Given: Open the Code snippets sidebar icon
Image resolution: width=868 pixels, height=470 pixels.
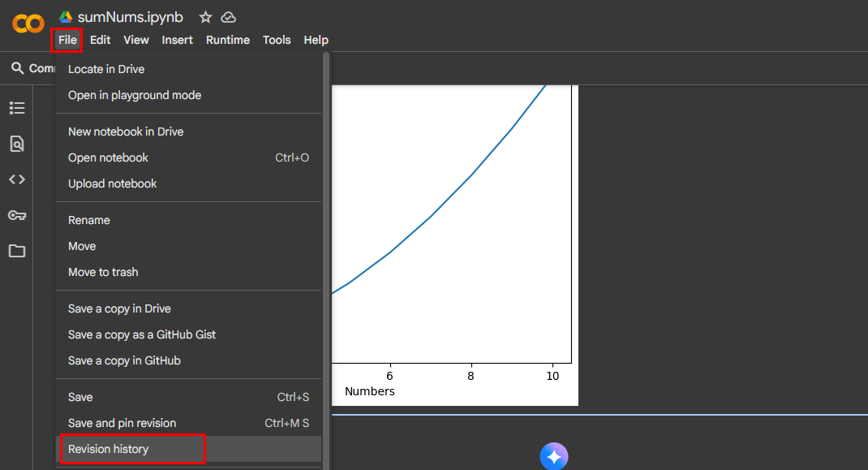Looking at the screenshot, I should click(x=17, y=179).
